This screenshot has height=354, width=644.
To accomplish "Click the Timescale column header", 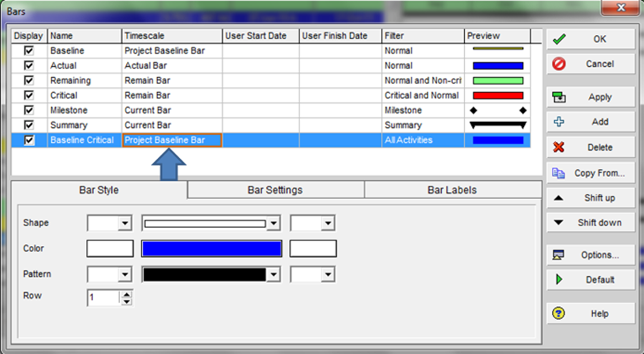I will click(x=172, y=36).
